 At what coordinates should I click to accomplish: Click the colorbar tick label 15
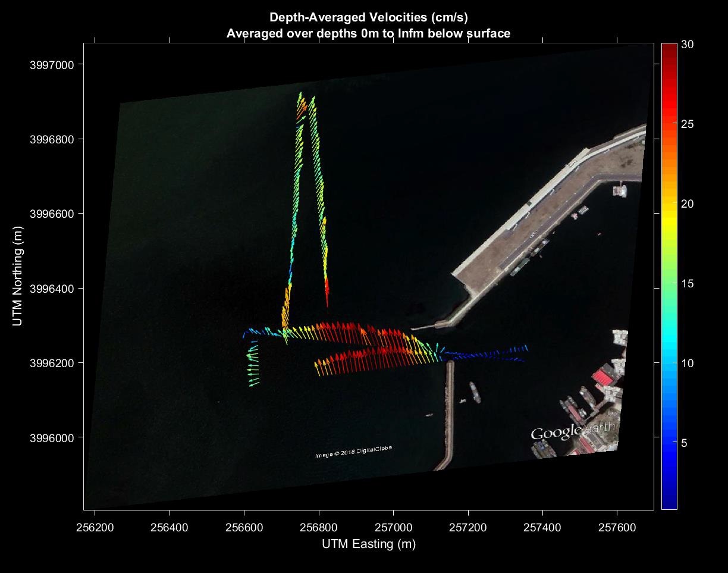pos(688,284)
